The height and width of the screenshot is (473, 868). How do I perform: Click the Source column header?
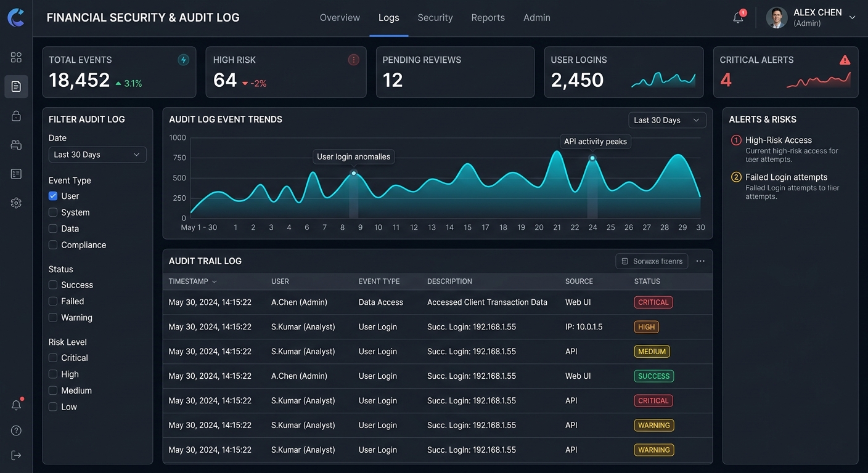(x=579, y=281)
